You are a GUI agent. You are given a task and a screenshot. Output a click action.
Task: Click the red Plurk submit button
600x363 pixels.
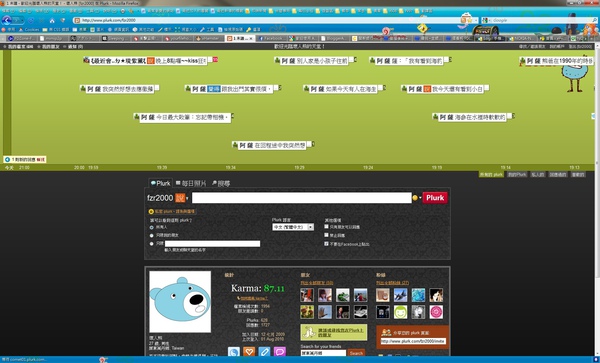point(435,198)
